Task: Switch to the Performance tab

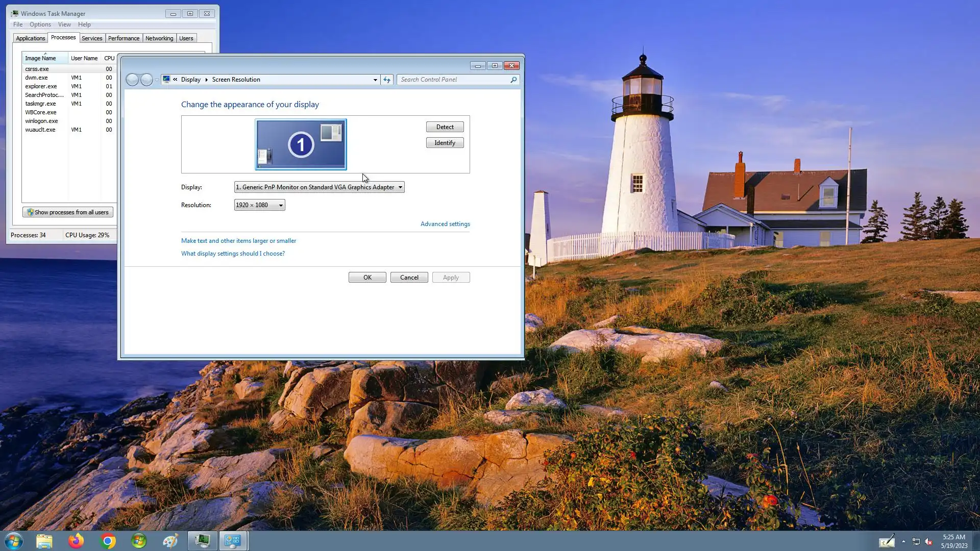Action: [124, 38]
